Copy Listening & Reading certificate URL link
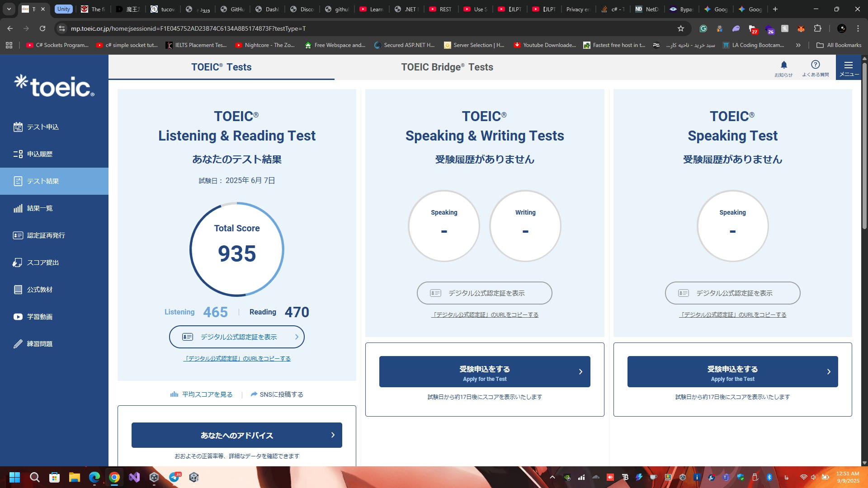This screenshot has height=488, width=868. coord(236,359)
